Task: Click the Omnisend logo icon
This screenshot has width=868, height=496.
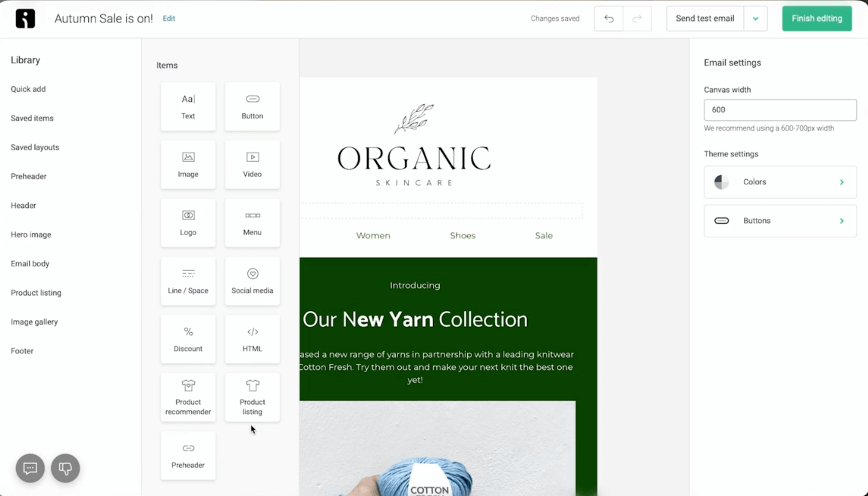Action: coord(25,19)
